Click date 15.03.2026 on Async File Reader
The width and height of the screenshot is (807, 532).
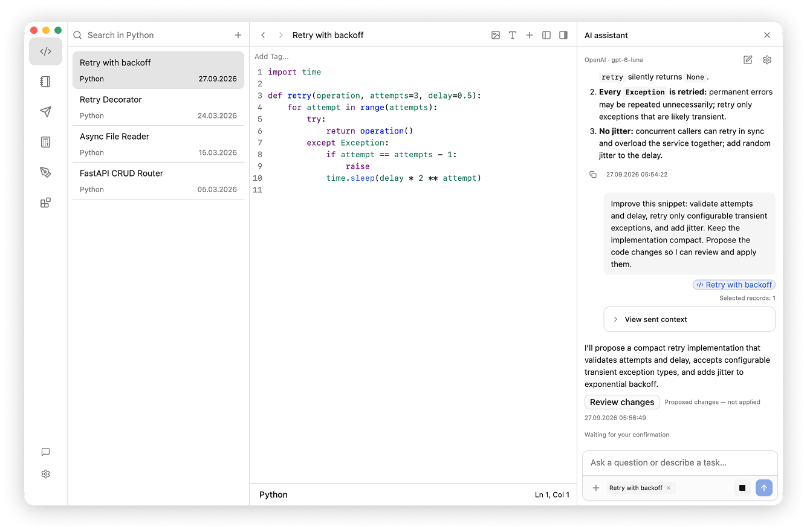tap(218, 152)
